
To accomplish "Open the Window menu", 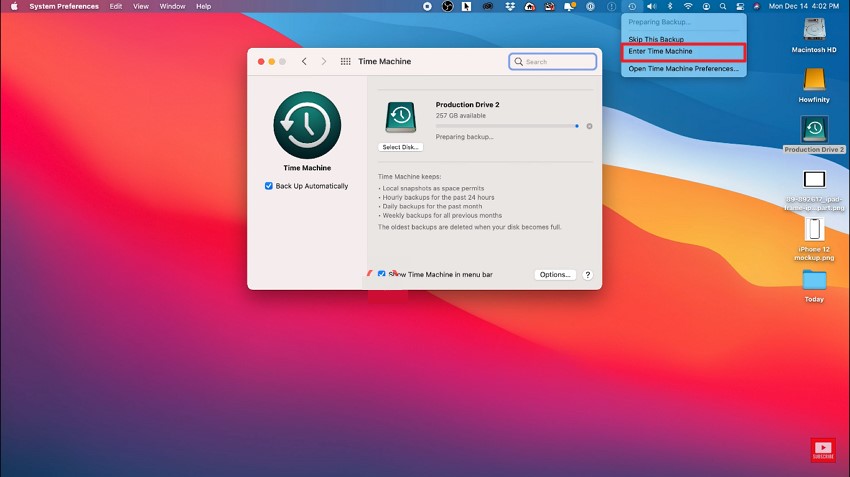I will tap(172, 7).
